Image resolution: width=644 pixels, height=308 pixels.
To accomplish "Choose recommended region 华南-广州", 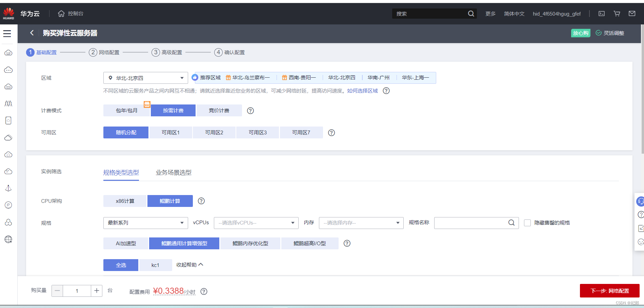I will [x=379, y=78].
